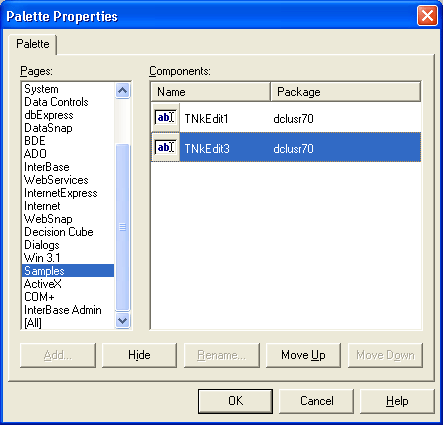Click the Add... button
This screenshot has width=443, height=425.
coord(58,355)
